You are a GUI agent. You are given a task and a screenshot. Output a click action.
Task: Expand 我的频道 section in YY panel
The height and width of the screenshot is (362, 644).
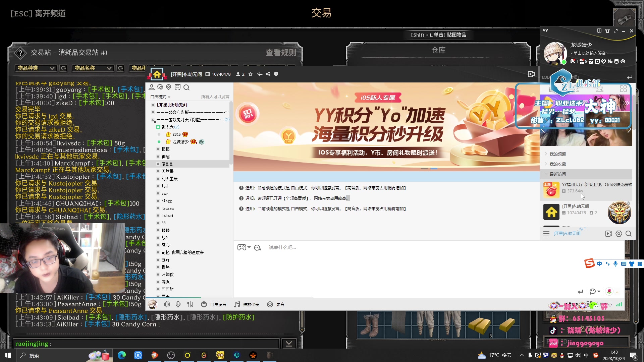coord(557,154)
